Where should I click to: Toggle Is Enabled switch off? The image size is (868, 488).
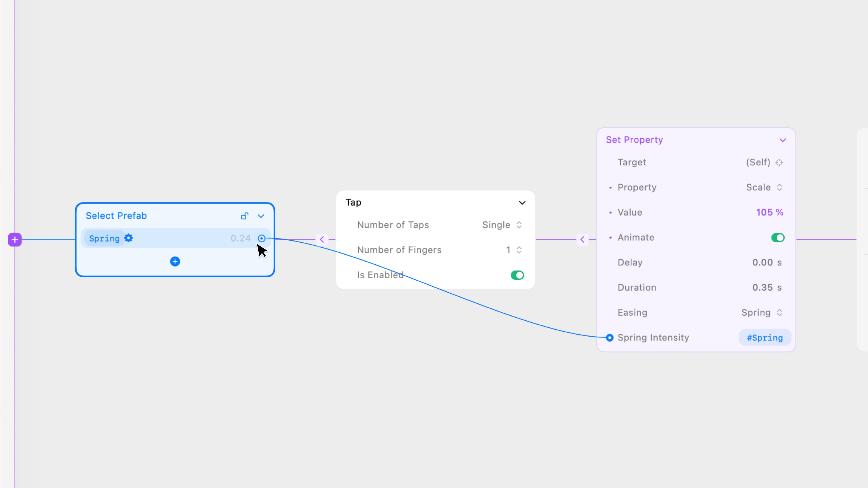517,275
